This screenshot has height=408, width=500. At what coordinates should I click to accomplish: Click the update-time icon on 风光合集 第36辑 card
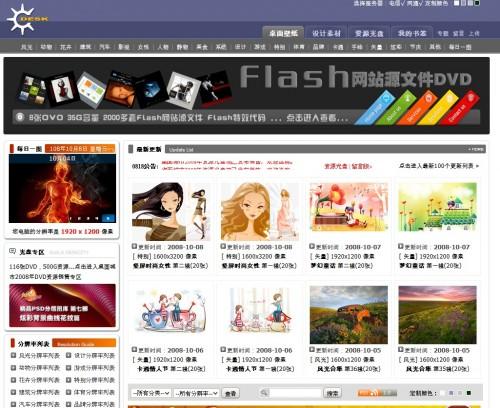click(312, 350)
